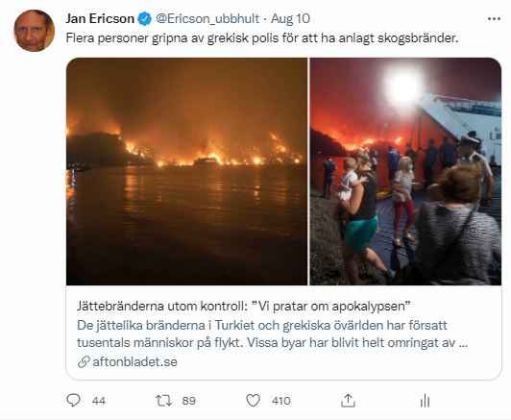The width and height of the screenshot is (511, 420).
Task: Click the chain link icon beside aftonbladet.se
Action: (84, 362)
